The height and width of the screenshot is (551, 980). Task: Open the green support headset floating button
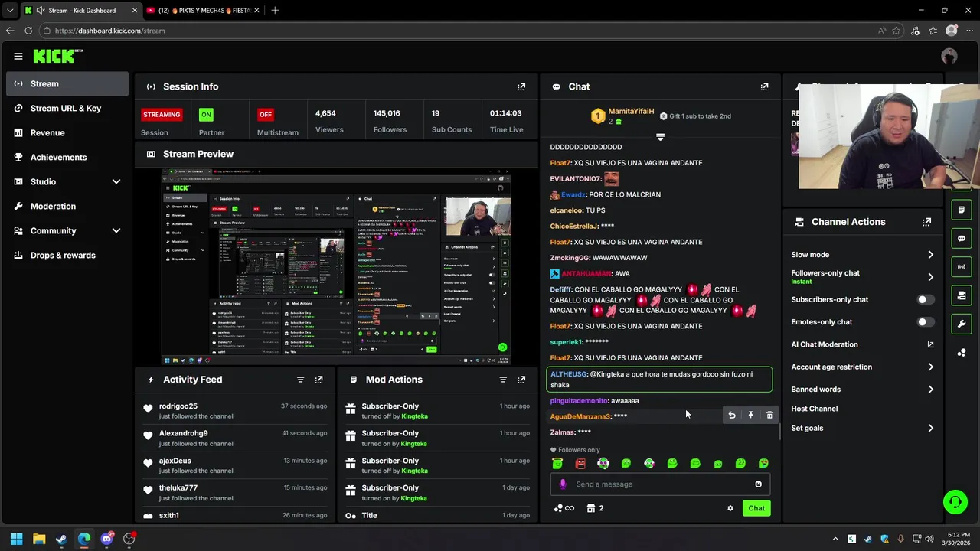[x=955, y=502]
